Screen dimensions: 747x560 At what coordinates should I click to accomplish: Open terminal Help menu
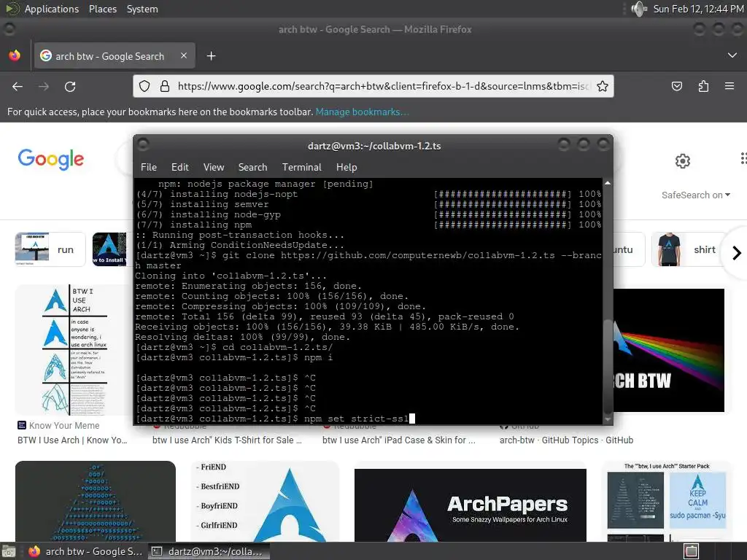347,167
